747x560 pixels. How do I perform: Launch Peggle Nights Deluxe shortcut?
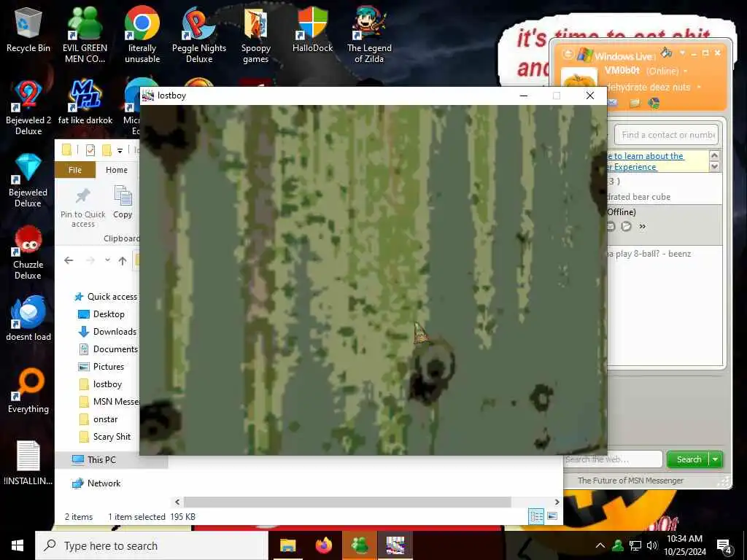pyautogui.click(x=199, y=36)
